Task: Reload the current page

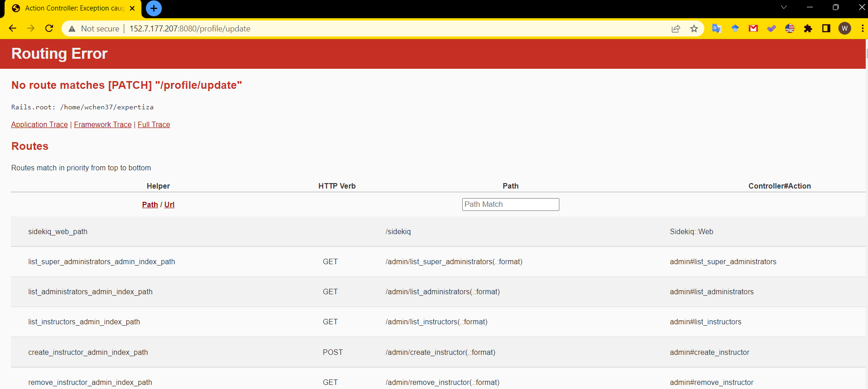Action: click(x=49, y=28)
